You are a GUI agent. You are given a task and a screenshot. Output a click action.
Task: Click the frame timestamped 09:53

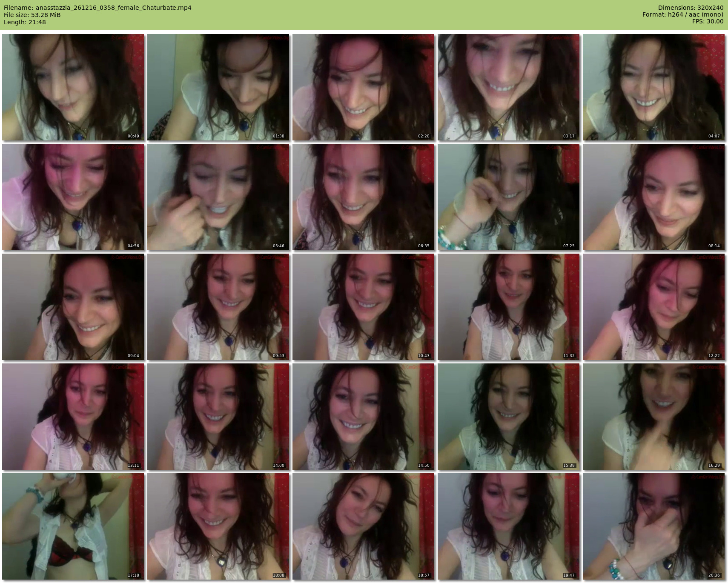(218, 307)
